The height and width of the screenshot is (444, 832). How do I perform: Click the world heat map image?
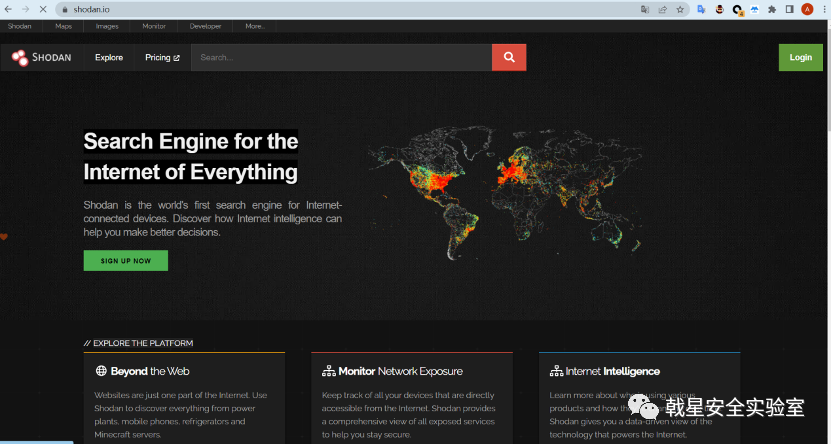point(507,193)
